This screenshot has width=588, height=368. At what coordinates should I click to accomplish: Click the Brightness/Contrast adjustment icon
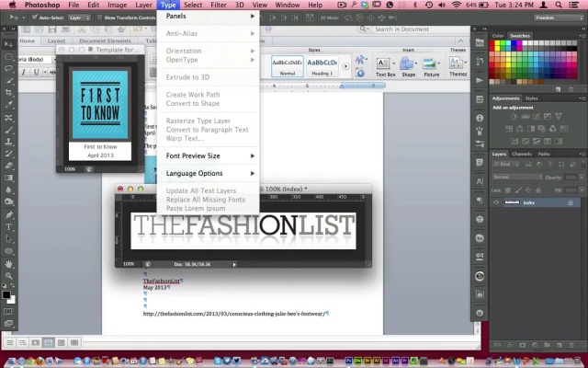514,117
